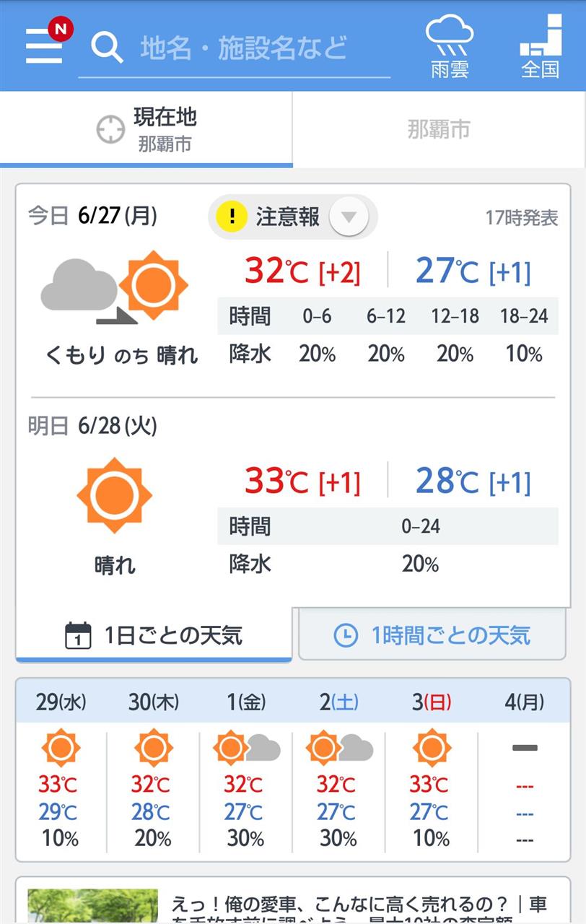
Task: Select today's cloudy-then-sunny weather icon
Action: click(x=114, y=287)
